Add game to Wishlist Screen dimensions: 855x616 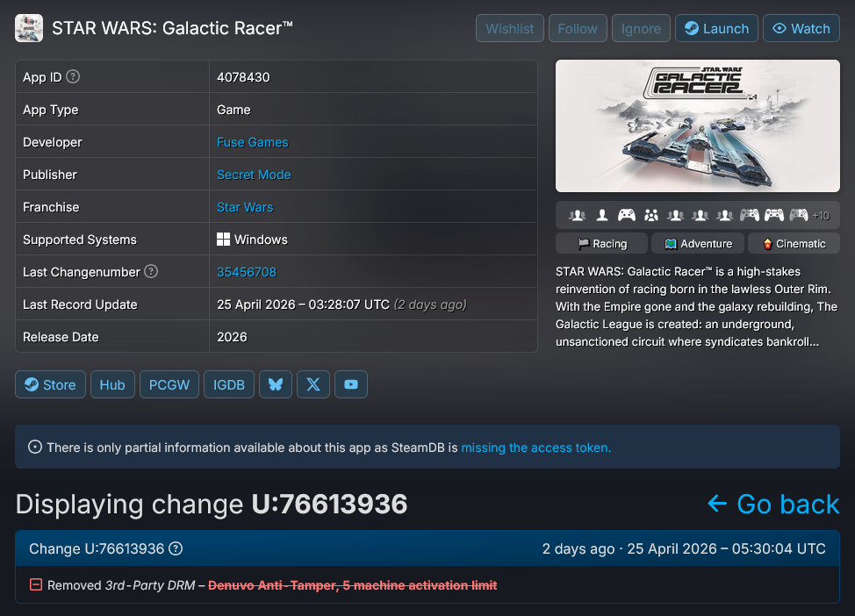[x=510, y=28]
